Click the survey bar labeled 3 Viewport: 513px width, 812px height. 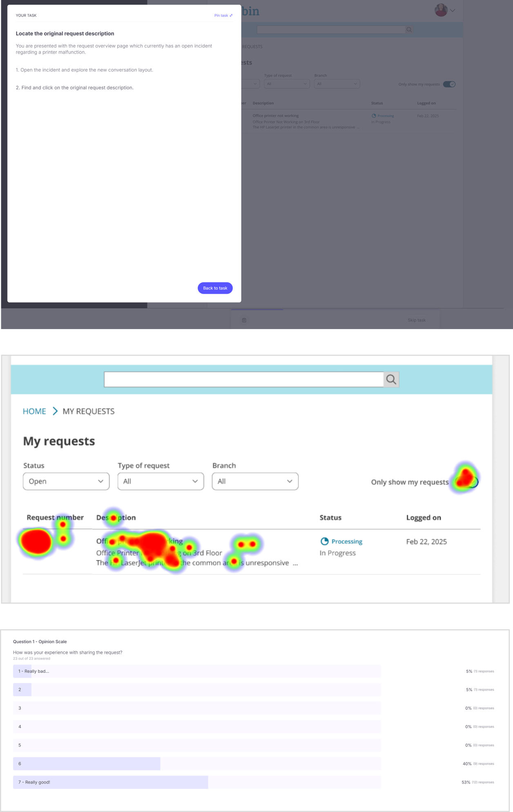pyautogui.click(x=197, y=708)
